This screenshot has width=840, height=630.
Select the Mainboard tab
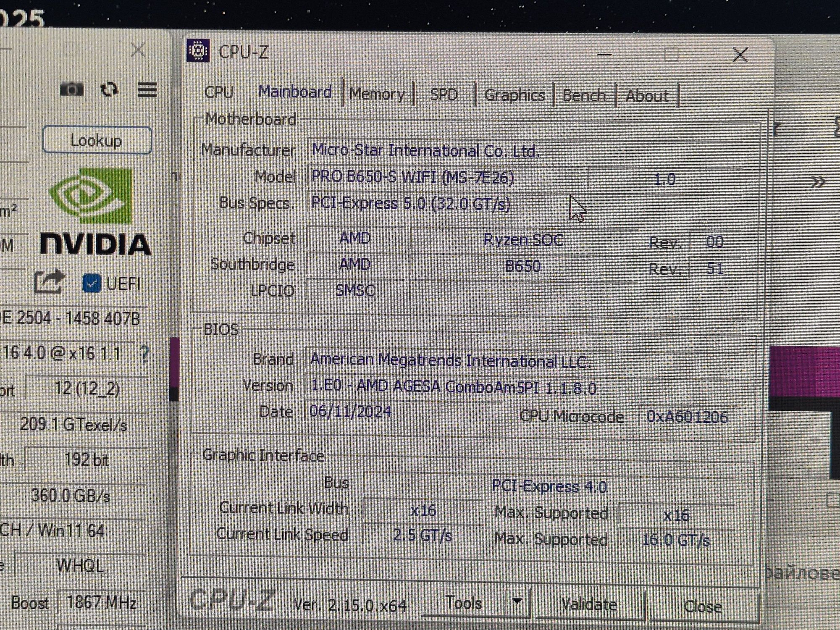(x=295, y=92)
